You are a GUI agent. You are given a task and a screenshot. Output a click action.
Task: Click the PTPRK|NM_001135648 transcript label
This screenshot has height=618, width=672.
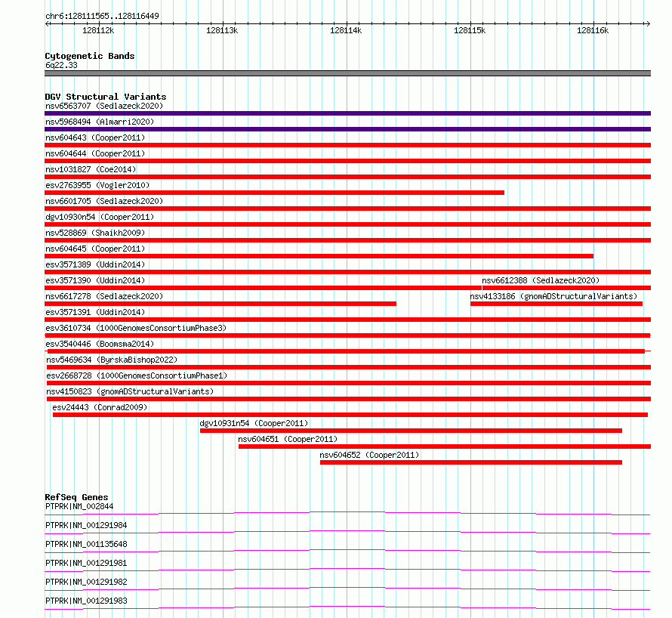pyautogui.click(x=86, y=544)
